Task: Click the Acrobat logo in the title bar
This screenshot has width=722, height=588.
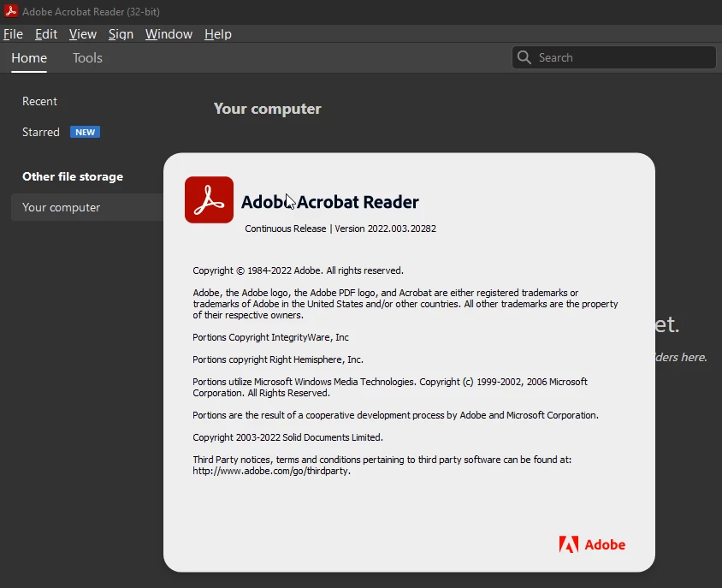Action: [x=10, y=11]
